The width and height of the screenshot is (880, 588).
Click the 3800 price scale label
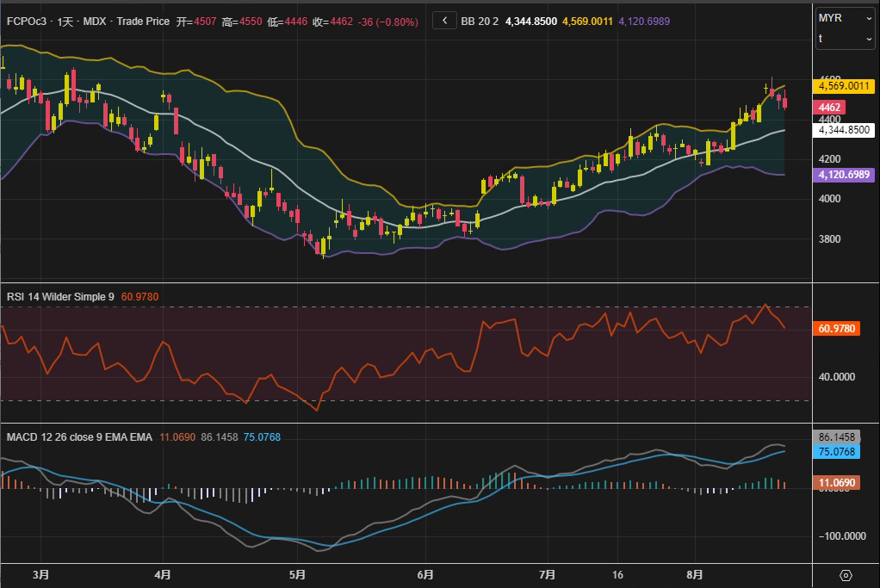pos(829,239)
